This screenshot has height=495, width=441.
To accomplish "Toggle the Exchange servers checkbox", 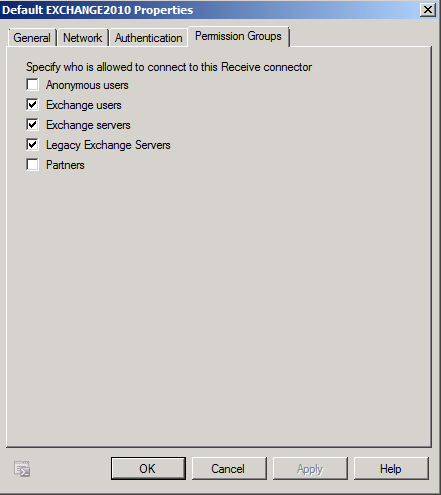I will (x=32, y=125).
